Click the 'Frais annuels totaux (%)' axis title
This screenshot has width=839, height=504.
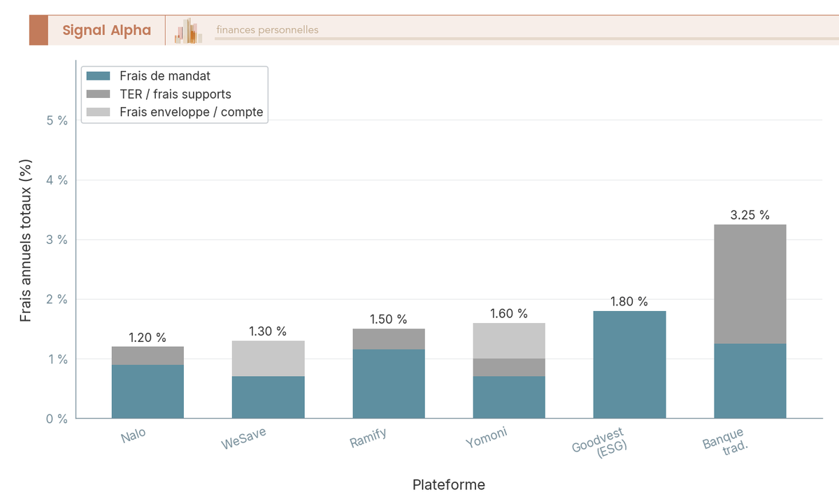pyautogui.click(x=26, y=240)
